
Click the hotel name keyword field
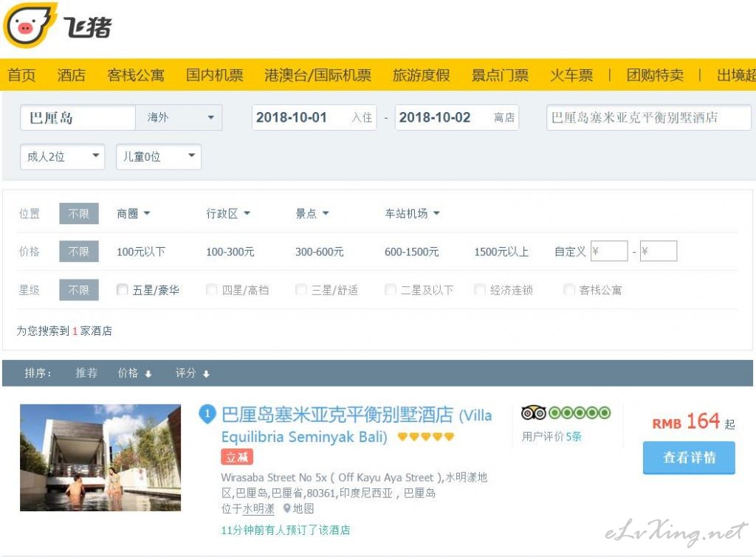point(648,117)
